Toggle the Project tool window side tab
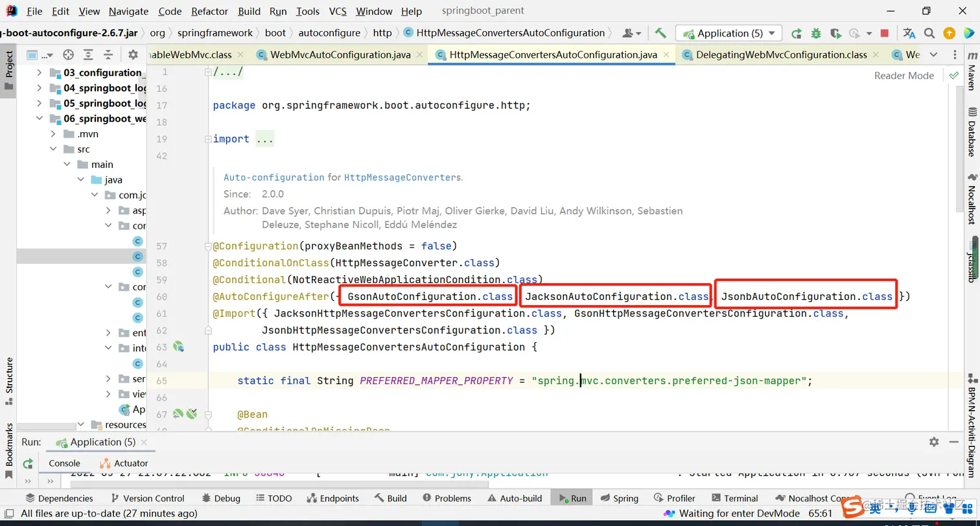980x526 pixels. (x=8, y=71)
